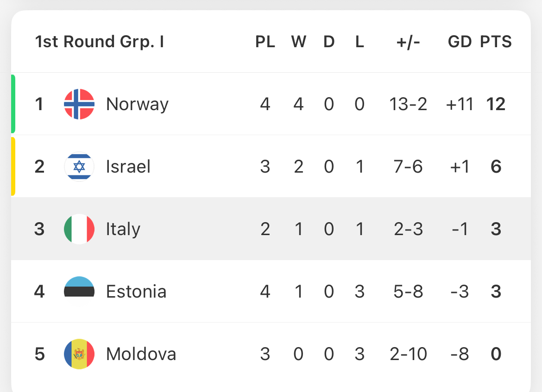
Task: Open the Estonia team name
Action: click(x=136, y=292)
